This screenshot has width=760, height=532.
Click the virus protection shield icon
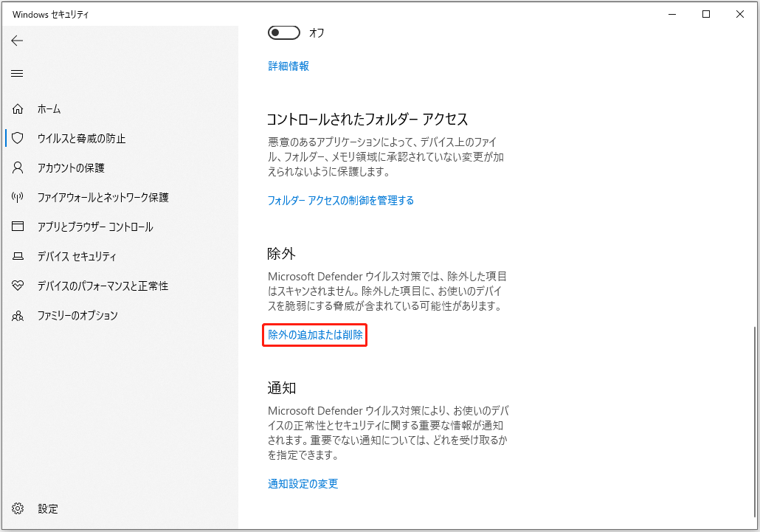tap(18, 139)
